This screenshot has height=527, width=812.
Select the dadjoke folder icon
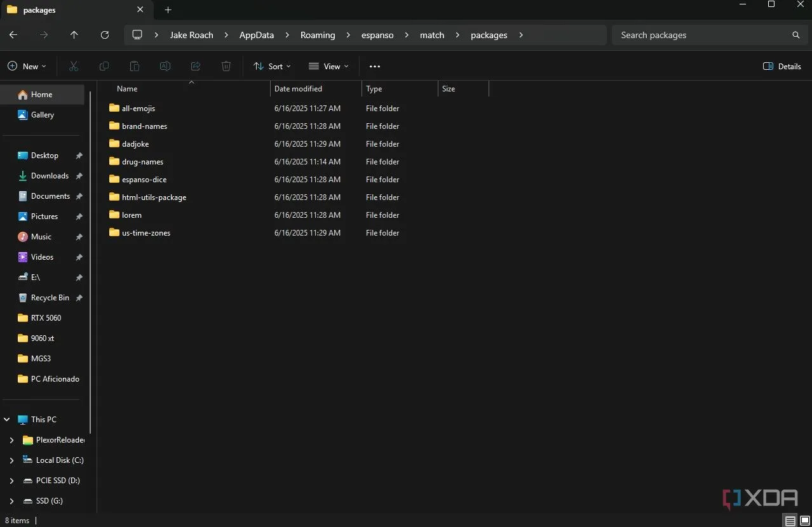coord(114,143)
